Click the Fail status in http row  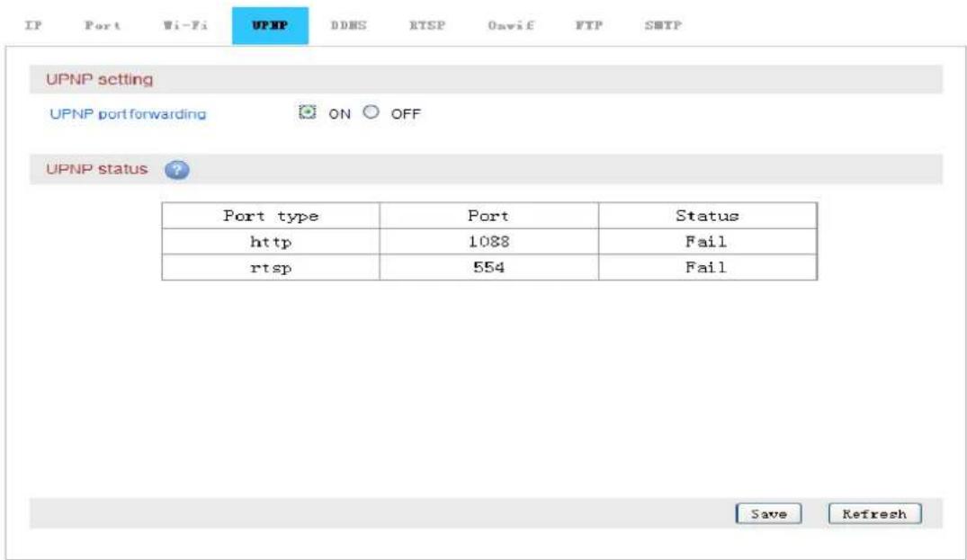(x=707, y=242)
